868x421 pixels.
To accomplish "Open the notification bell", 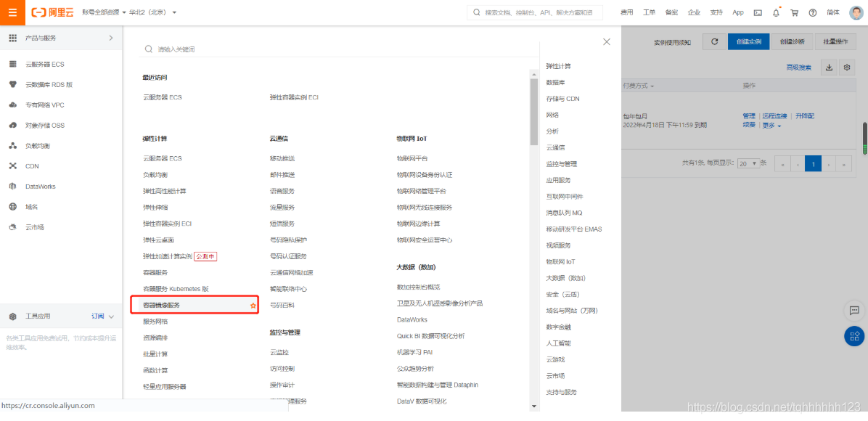I will tap(776, 13).
